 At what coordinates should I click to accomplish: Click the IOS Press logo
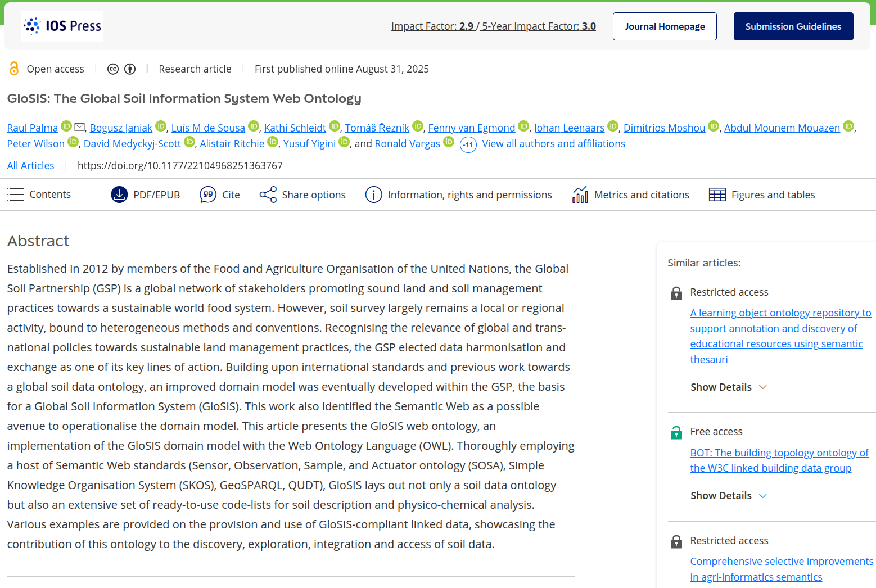point(62,26)
